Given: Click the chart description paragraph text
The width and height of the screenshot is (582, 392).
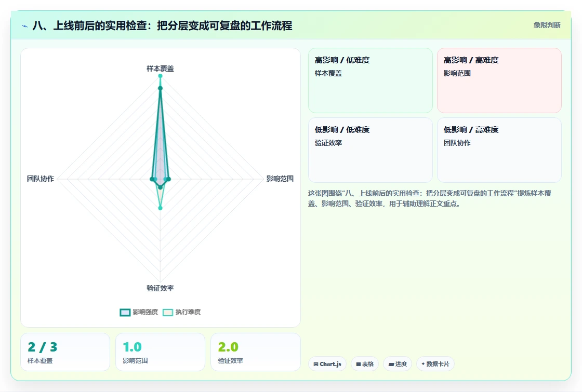Looking at the screenshot, I should pos(429,198).
